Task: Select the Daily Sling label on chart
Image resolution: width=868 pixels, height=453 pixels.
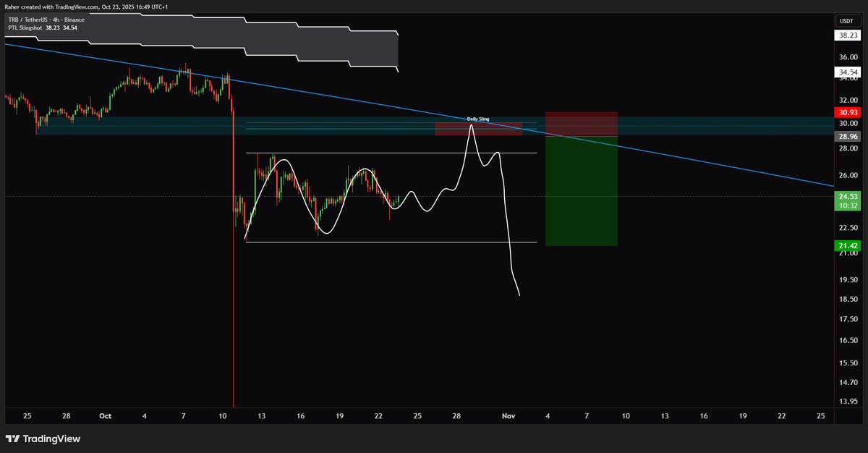Action: click(x=477, y=119)
